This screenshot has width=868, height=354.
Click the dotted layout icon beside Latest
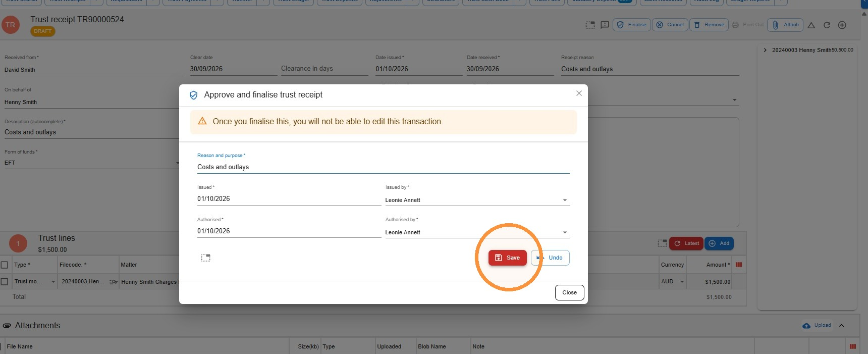[x=662, y=243]
